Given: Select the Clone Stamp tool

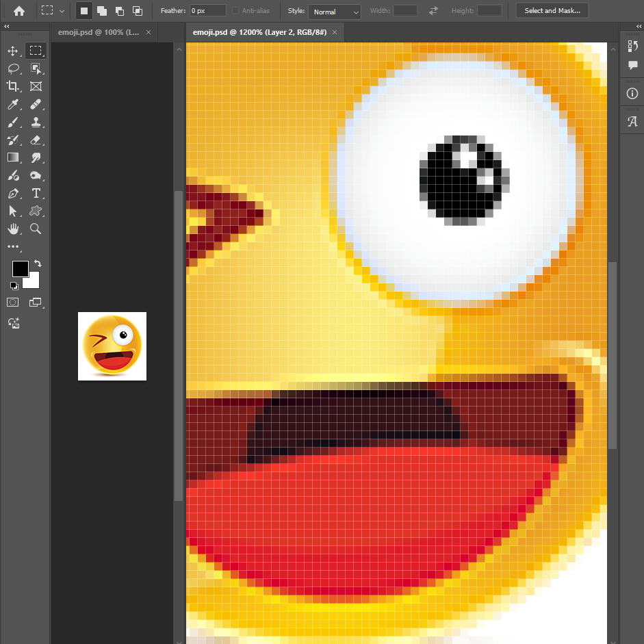Looking at the screenshot, I should (x=36, y=122).
